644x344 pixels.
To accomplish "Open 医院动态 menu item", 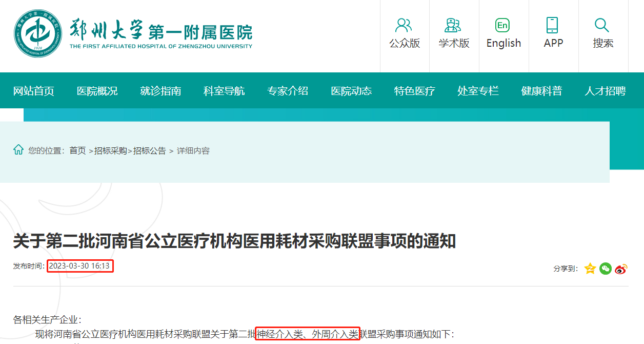I will pos(351,91).
